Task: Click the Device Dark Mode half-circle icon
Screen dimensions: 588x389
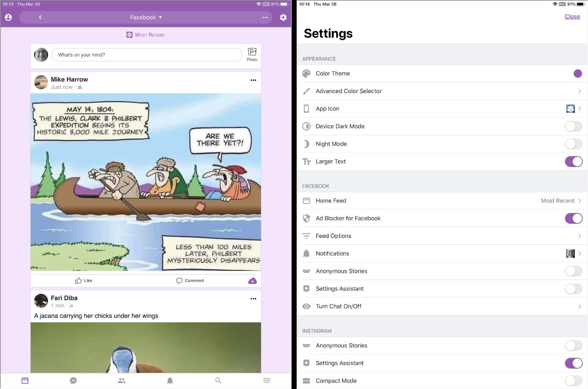Action: [306, 127]
